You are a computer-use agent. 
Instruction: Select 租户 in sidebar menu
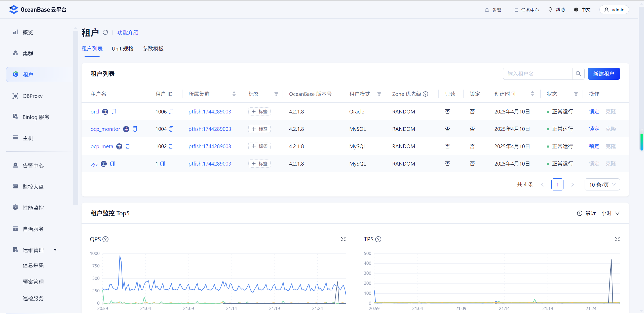click(x=39, y=74)
